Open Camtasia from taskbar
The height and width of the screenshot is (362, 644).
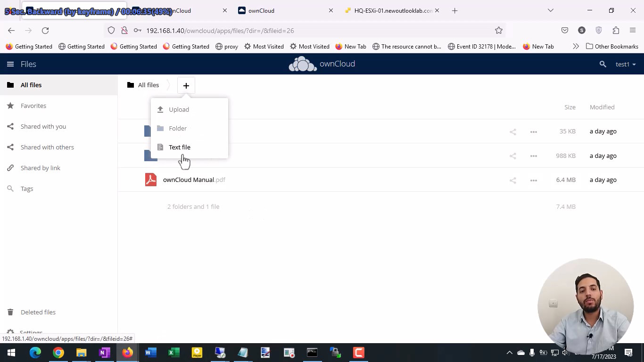coord(358,353)
